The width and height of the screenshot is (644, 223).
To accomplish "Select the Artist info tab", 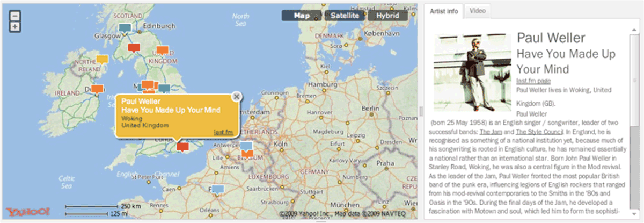I will [x=443, y=11].
